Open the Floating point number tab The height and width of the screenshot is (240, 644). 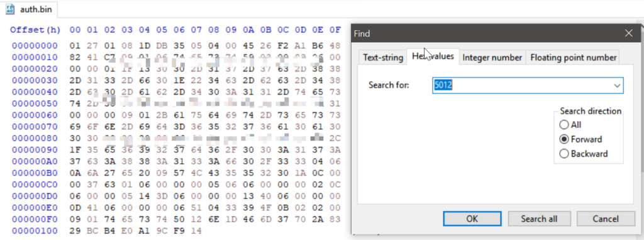click(x=574, y=57)
